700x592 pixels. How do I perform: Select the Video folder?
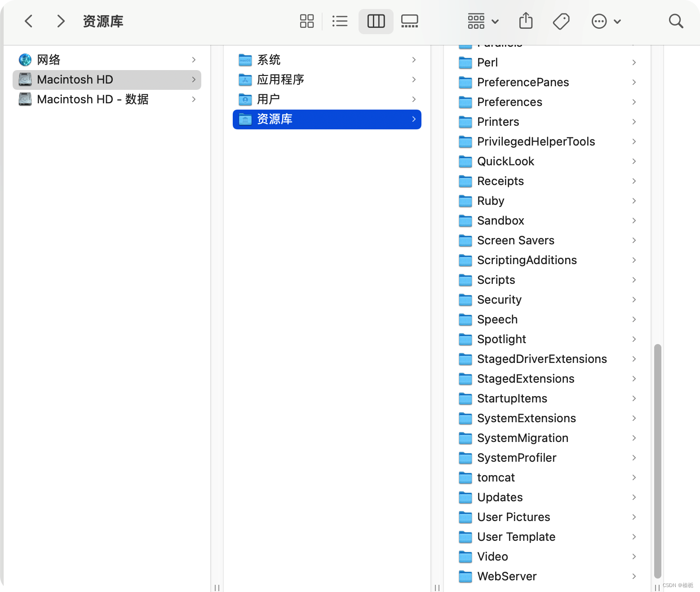[x=547, y=557]
